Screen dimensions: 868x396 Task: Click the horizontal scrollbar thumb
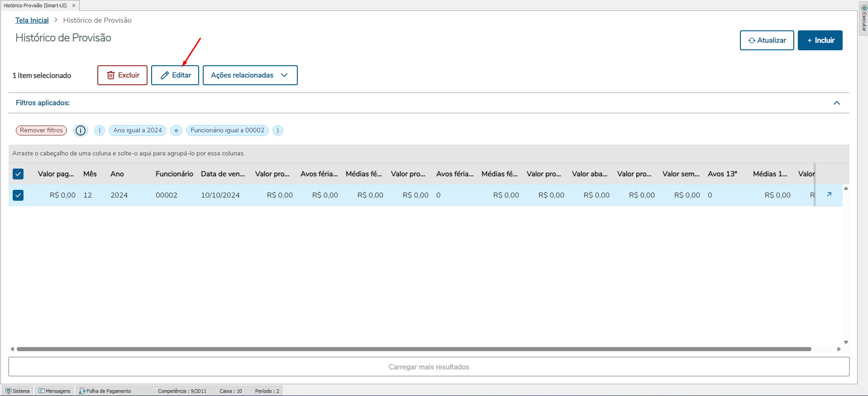tap(414, 349)
